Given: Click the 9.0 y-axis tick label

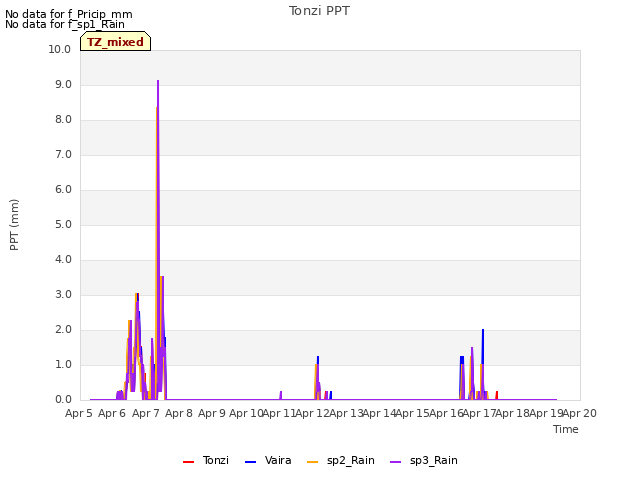Looking at the screenshot, I should coord(63,84).
